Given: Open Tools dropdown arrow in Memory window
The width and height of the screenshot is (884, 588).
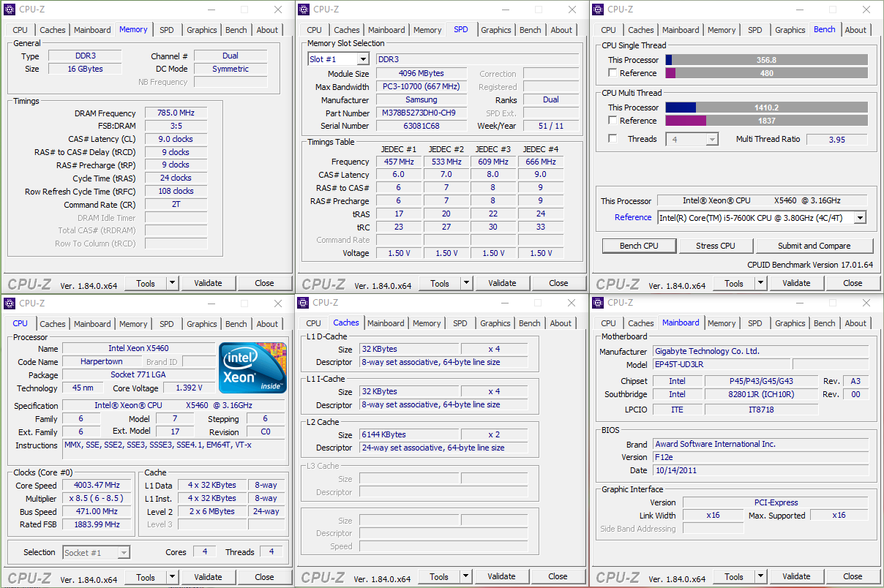Looking at the screenshot, I should coord(173,283).
